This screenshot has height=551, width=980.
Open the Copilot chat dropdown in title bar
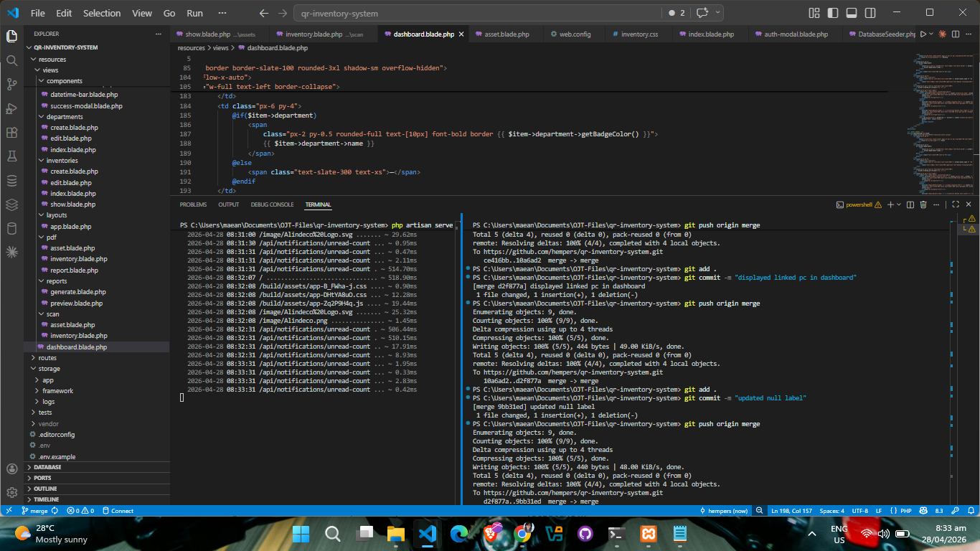click(718, 13)
